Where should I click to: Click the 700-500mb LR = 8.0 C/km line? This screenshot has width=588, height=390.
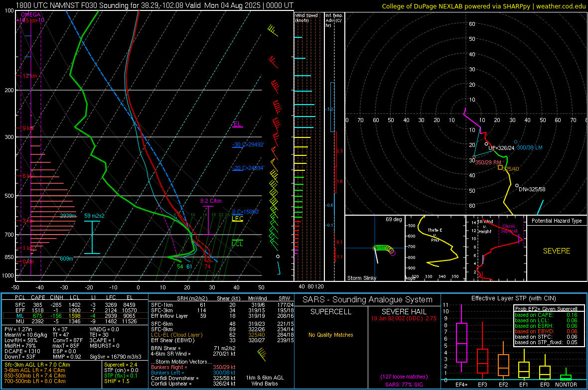pyautogui.click(x=35, y=382)
